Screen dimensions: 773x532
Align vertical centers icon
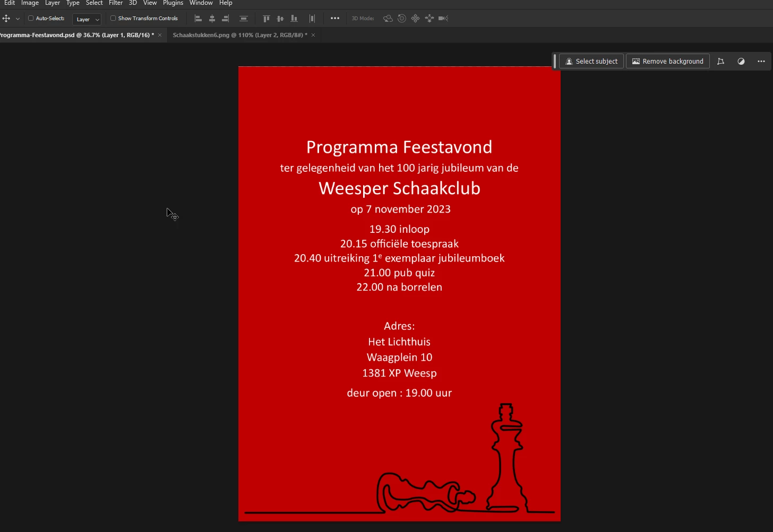[280, 19]
